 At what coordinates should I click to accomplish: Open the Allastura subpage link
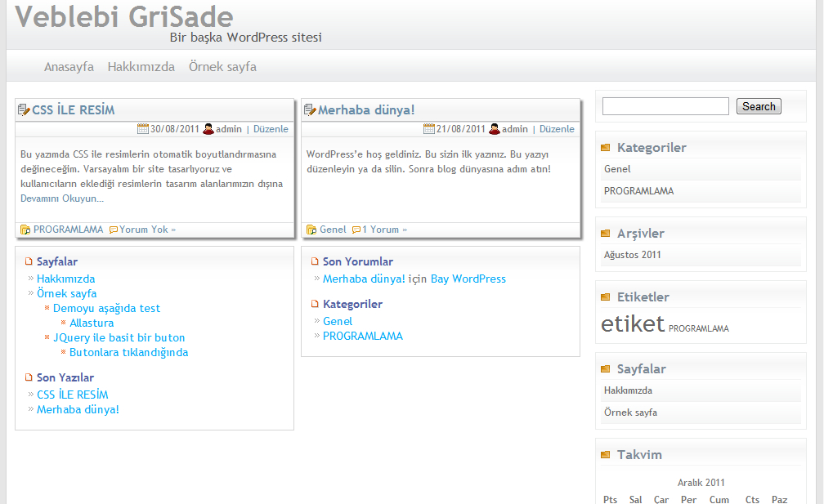click(x=92, y=323)
